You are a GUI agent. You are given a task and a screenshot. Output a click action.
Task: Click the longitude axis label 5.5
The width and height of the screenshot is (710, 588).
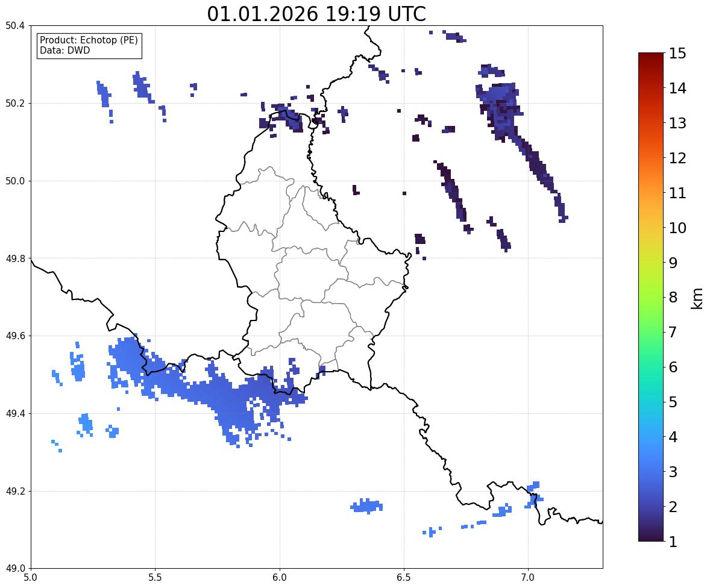pyautogui.click(x=156, y=578)
